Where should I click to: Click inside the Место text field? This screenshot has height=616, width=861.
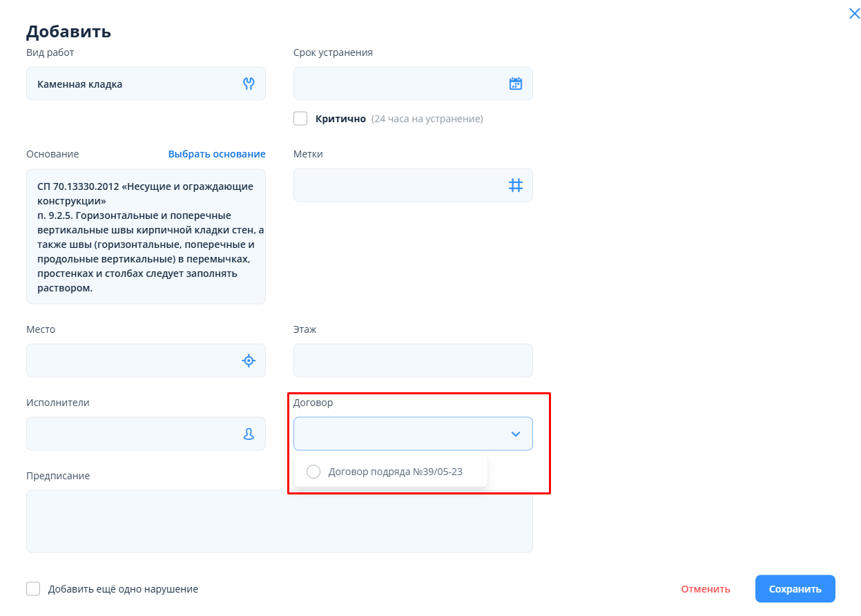[131, 360]
